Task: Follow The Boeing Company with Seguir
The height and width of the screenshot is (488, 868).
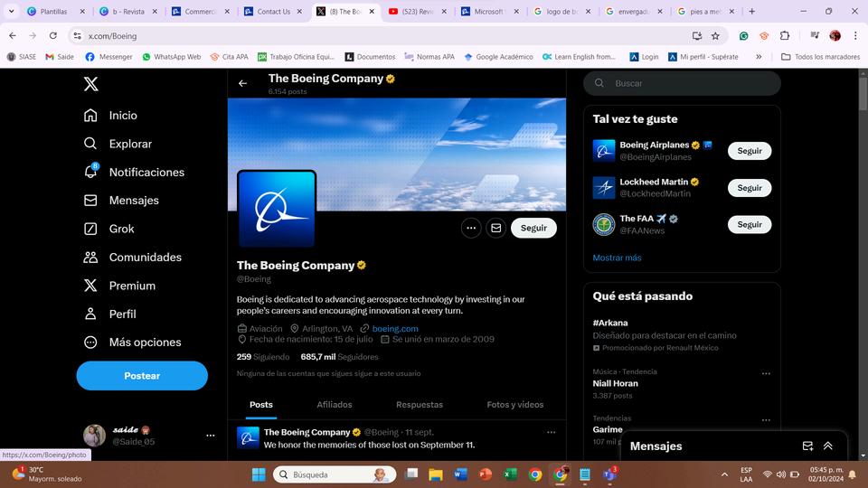Action: (533, 228)
